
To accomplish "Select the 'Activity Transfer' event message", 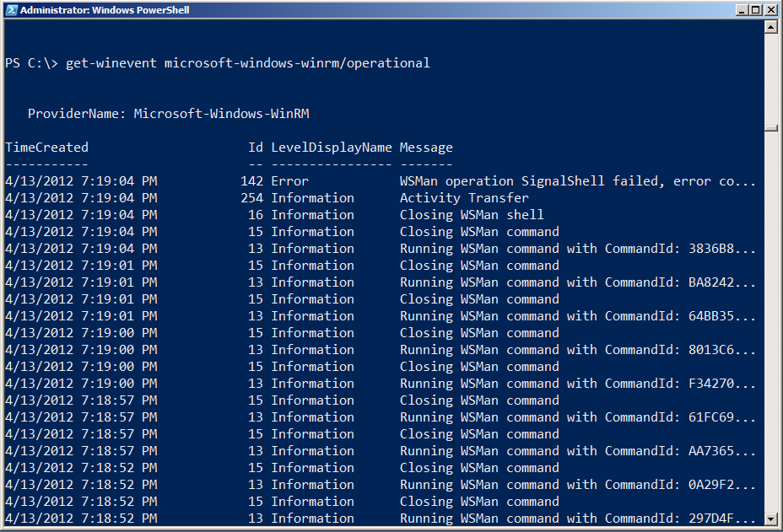I will point(464,198).
